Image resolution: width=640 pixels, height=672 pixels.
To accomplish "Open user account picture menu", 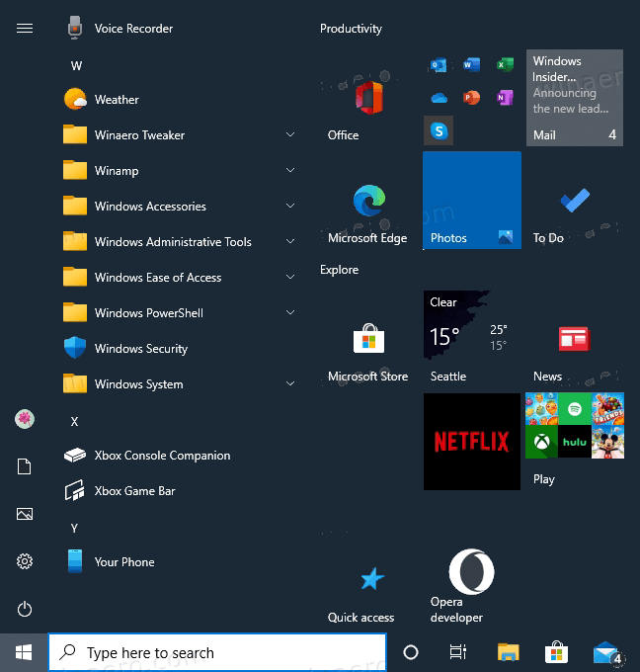I will [x=25, y=419].
